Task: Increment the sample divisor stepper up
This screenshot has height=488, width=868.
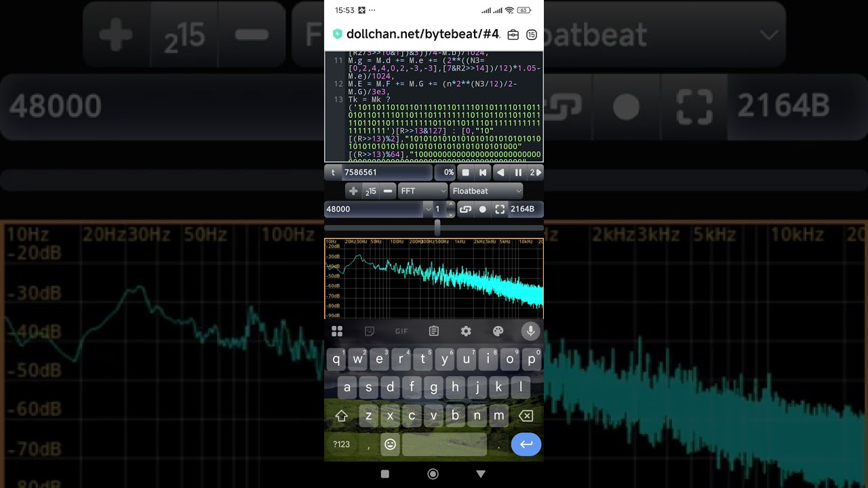Action: (451, 205)
